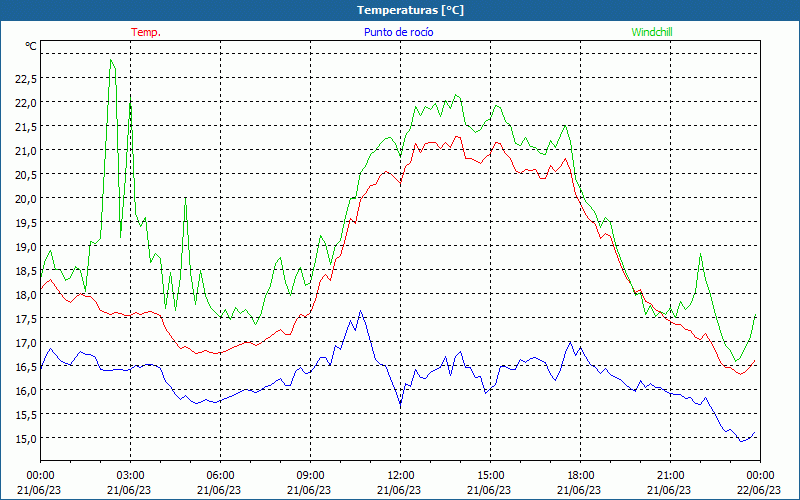Click the green Windchill legend label
The width and height of the screenshot is (800, 500).
[x=652, y=32]
